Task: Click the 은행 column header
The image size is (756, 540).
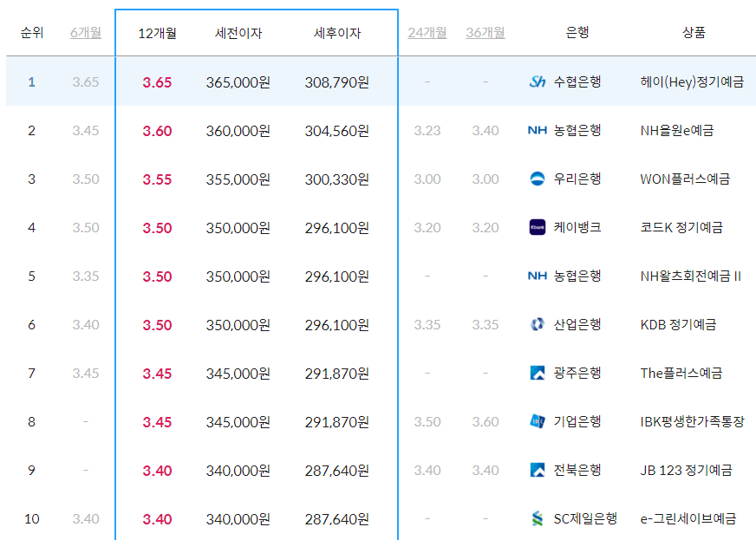Action: click(577, 33)
